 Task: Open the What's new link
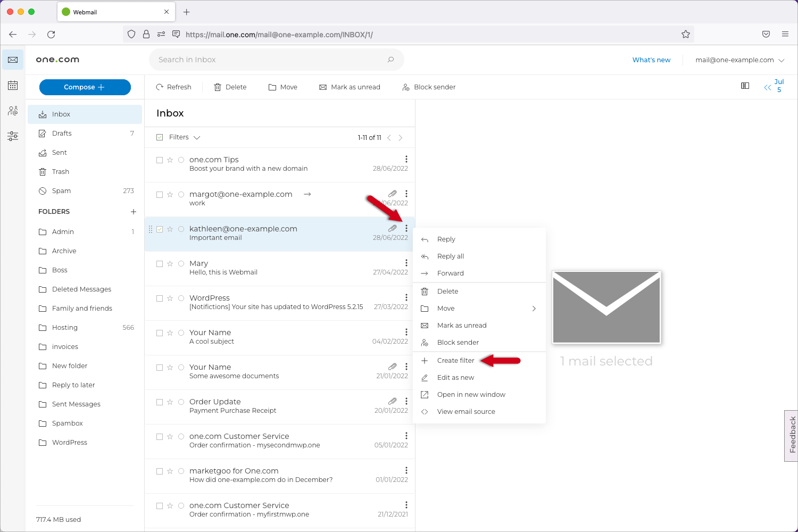651,60
